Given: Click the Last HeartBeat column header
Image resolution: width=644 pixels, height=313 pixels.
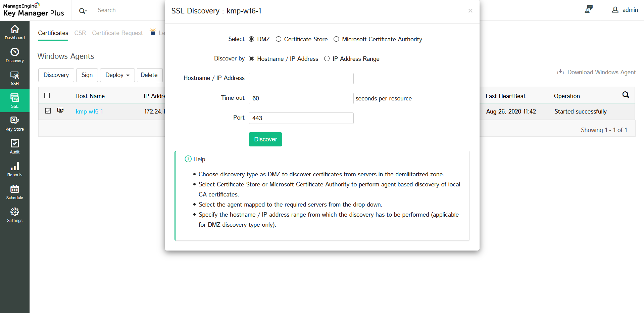Looking at the screenshot, I should pyautogui.click(x=505, y=96).
